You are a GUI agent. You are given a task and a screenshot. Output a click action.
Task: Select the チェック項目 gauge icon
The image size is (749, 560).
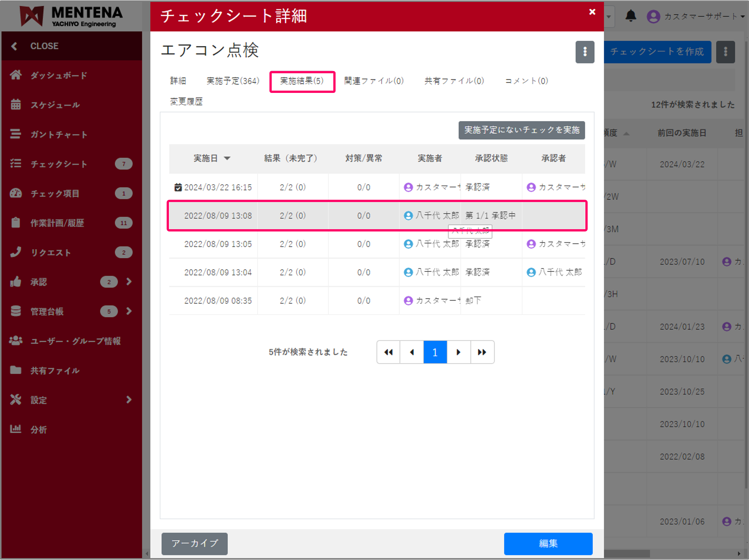click(x=16, y=193)
